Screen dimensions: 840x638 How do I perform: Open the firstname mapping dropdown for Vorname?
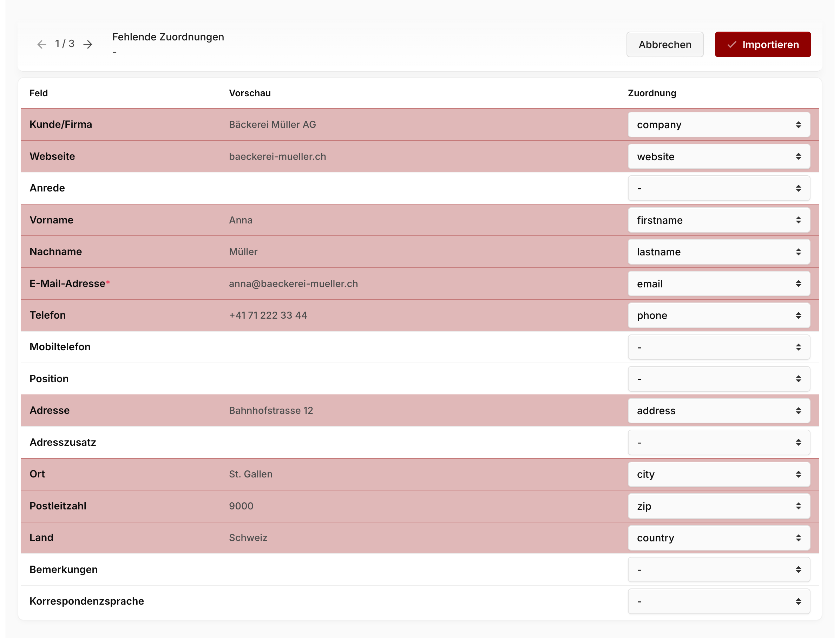point(719,220)
